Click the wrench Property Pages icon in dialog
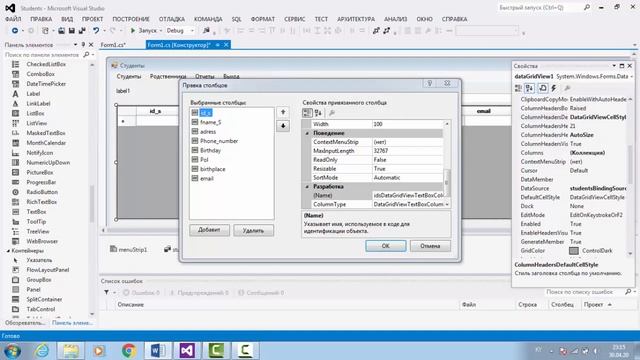Screen dimensions: 640x360 [x=332, y=113]
